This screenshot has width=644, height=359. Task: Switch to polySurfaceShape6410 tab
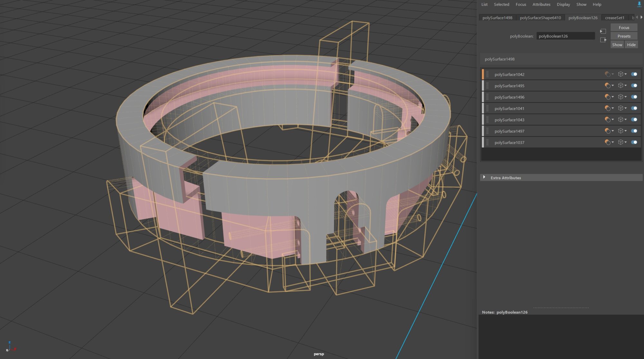540,18
